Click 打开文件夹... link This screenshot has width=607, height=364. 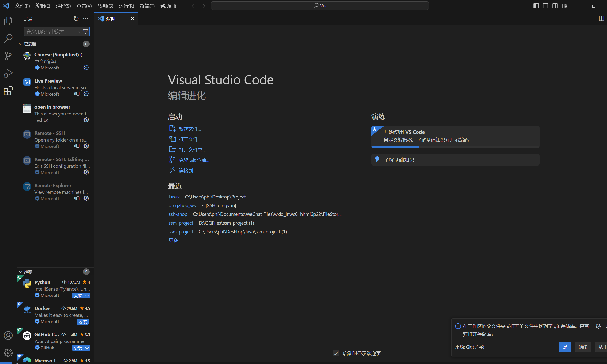point(192,150)
